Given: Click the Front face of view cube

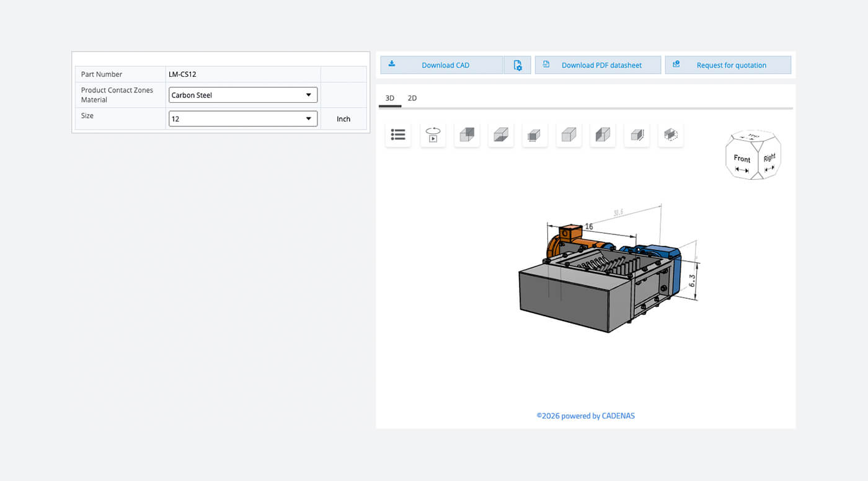Looking at the screenshot, I should coord(742,162).
